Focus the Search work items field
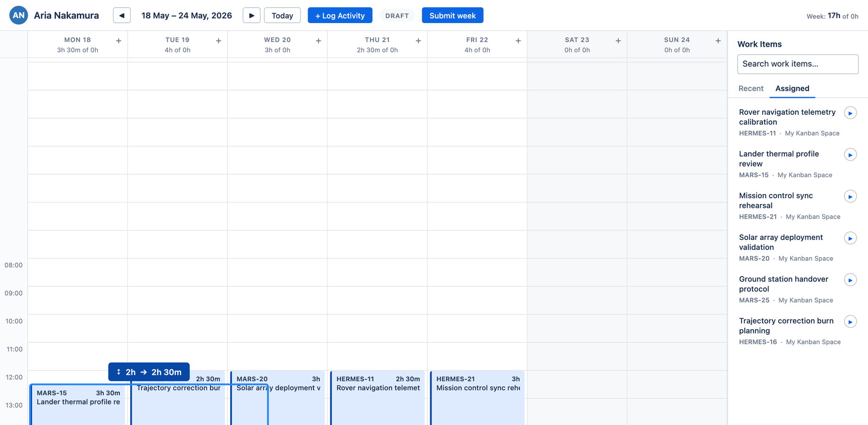The height and width of the screenshot is (425, 868). 798,64
